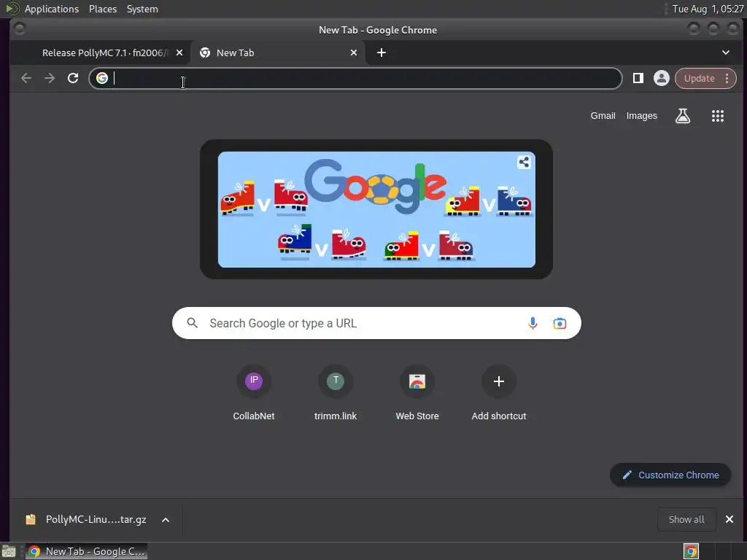Go back using the browser back arrow
Screen dimensions: 747x560
pos(26,78)
